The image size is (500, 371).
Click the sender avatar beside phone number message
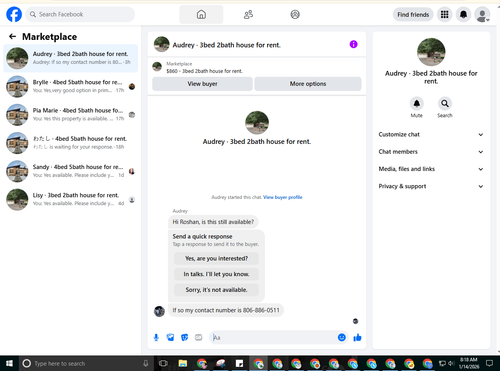(x=159, y=311)
